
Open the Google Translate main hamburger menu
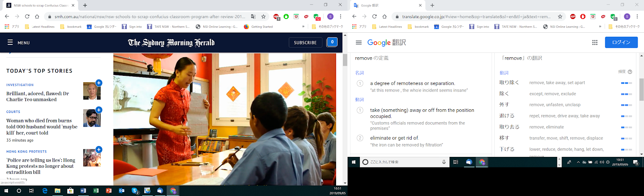pyautogui.click(x=359, y=42)
